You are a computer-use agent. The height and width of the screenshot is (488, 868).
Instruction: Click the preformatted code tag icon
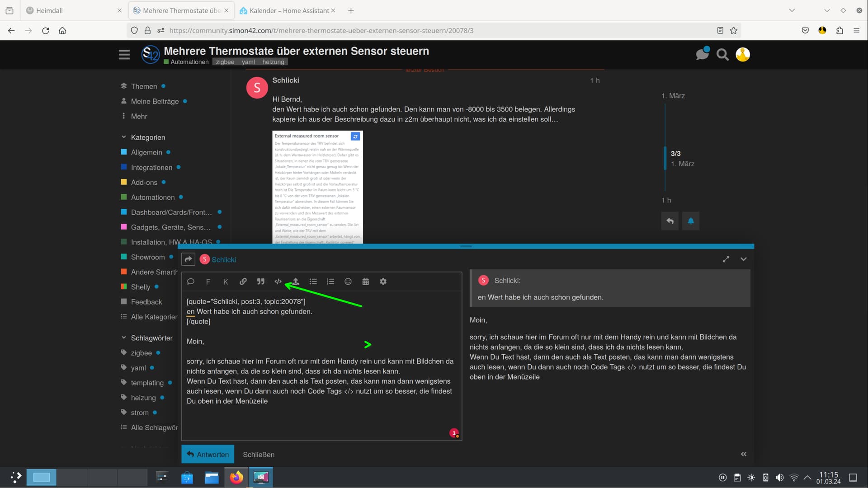pyautogui.click(x=278, y=282)
